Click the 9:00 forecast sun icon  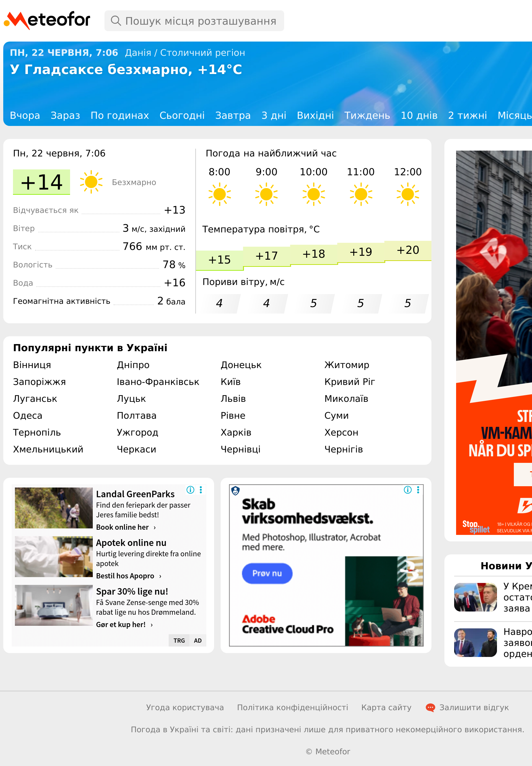266,194
